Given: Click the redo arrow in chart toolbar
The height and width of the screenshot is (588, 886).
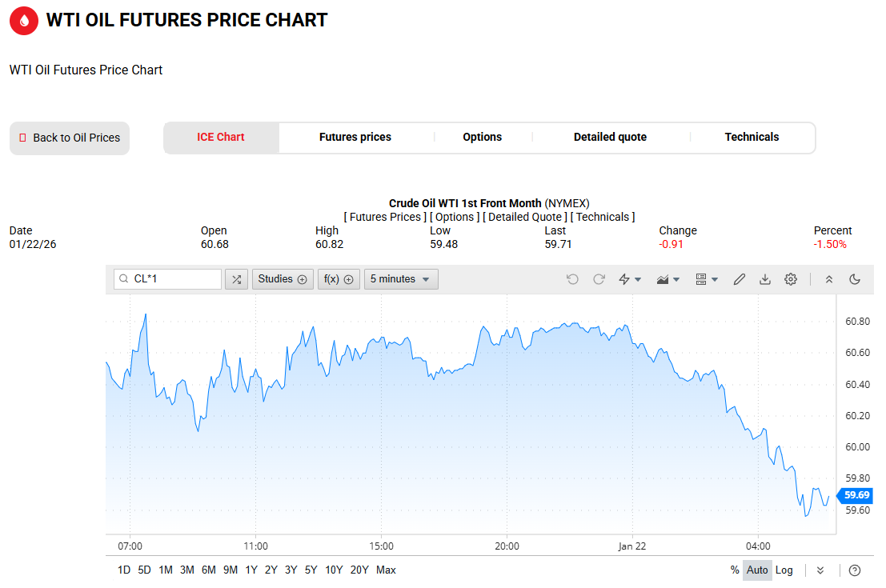Looking at the screenshot, I should click(x=599, y=279).
